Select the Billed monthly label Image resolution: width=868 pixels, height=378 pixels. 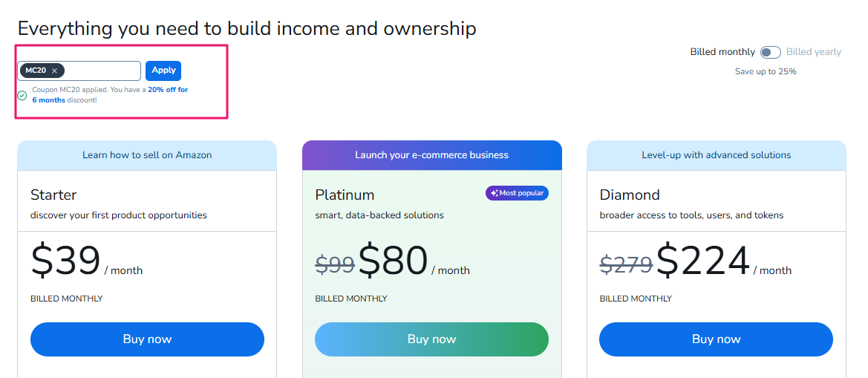pyautogui.click(x=722, y=52)
